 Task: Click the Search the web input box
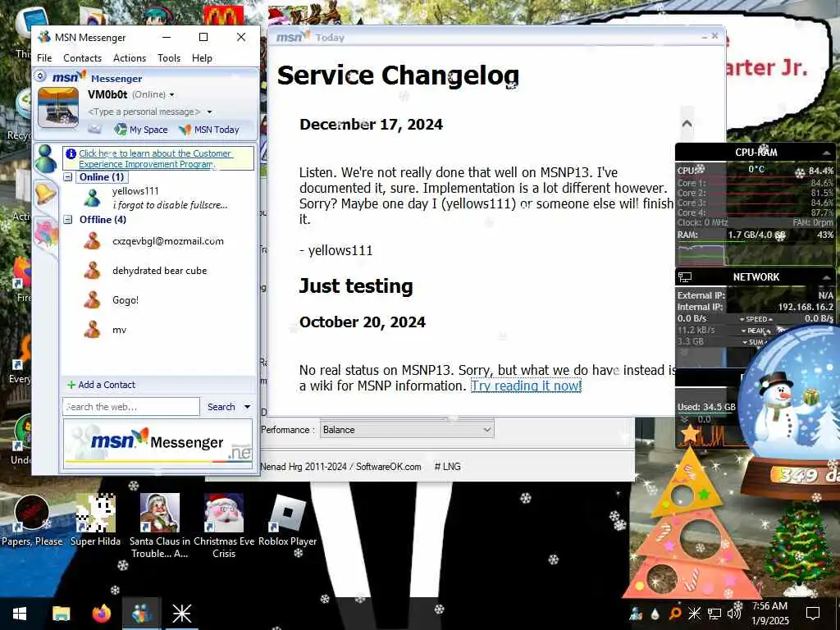[x=130, y=407]
